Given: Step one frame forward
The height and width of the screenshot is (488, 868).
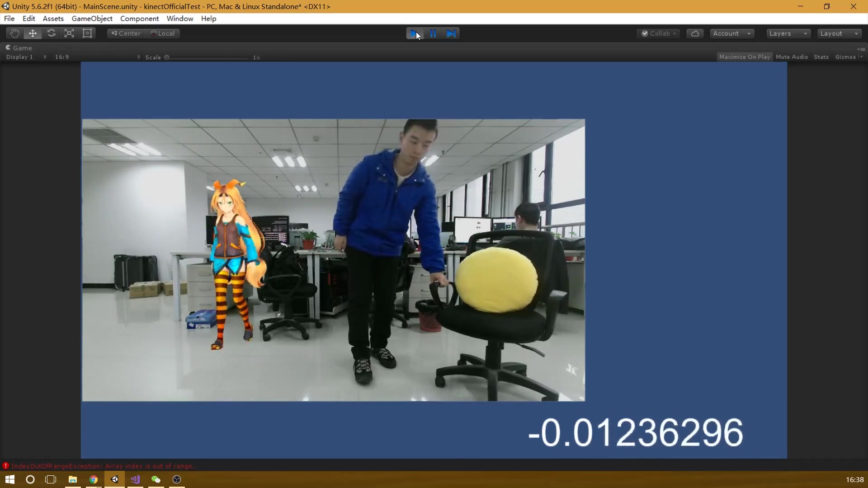Looking at the screenshot, I should click(x=451, y=33).
